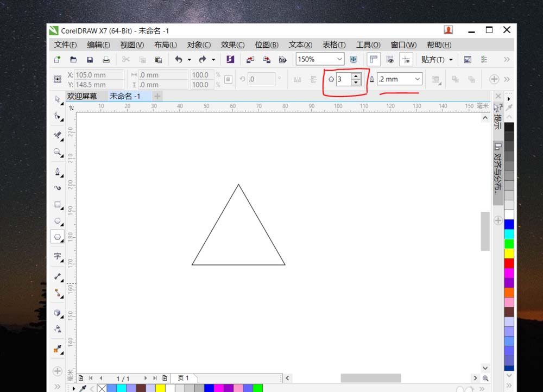Select the Polygon tool
543x392 pixels.
pyautogui.click(x=57, y=236)
